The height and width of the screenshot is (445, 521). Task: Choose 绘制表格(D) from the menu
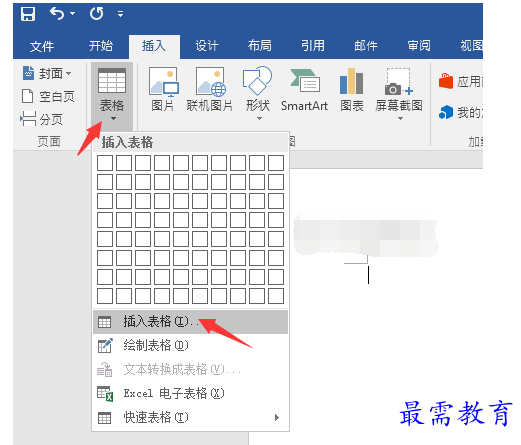tap(190, 345)
